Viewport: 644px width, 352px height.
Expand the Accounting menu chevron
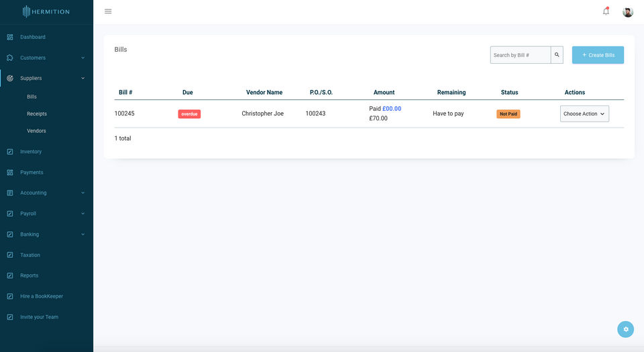[83, 193]
